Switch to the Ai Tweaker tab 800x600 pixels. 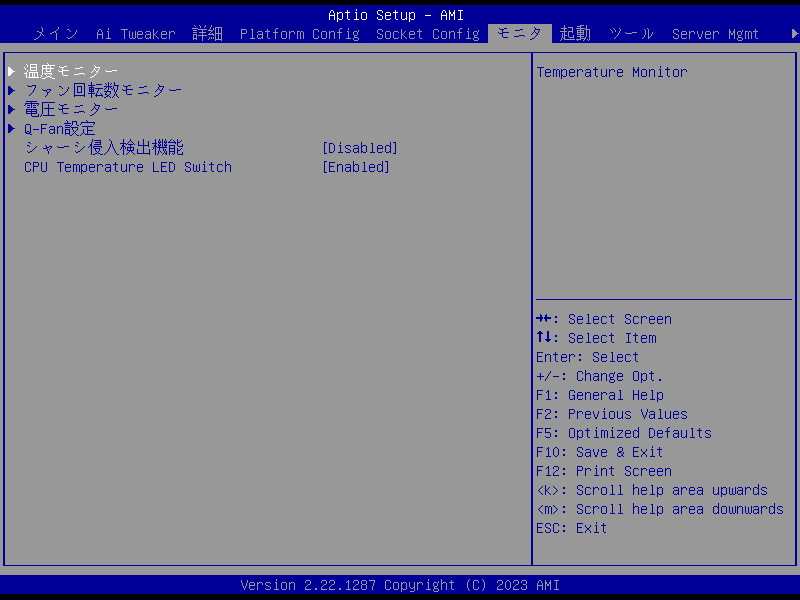[x=136, y=34]
